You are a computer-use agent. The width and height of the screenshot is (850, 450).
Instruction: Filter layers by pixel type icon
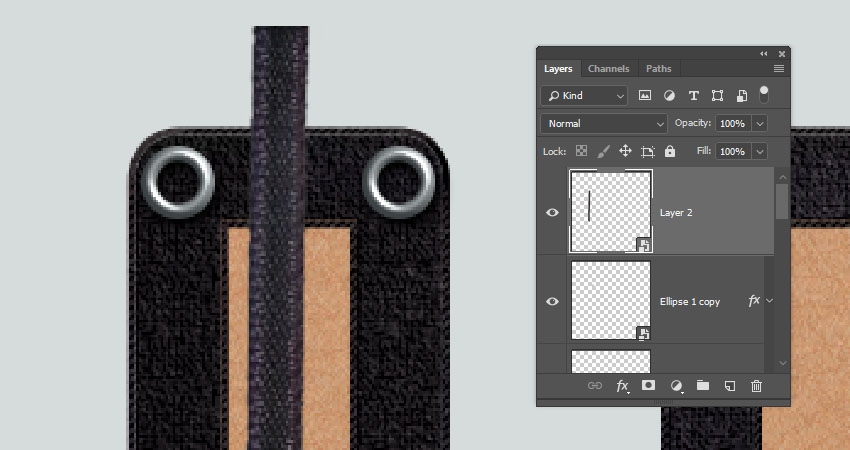(x=645, y=96)
